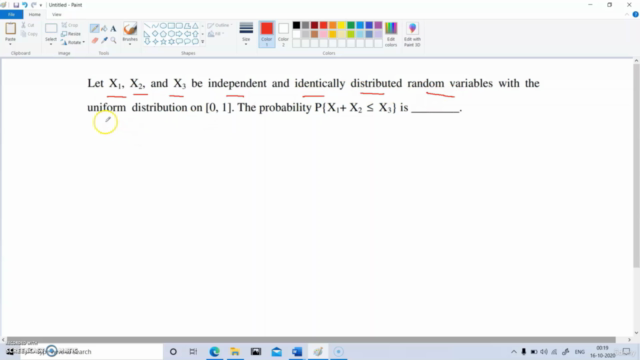640x360 pixels.
Task: Open the Paint help icon
Action: (x=636, y=14)
